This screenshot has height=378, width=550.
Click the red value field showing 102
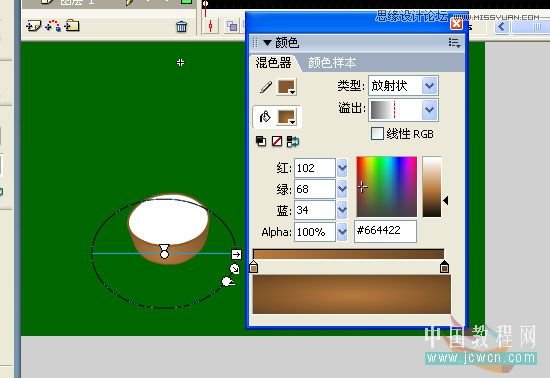pyautogui.click(x=315, y=168)
